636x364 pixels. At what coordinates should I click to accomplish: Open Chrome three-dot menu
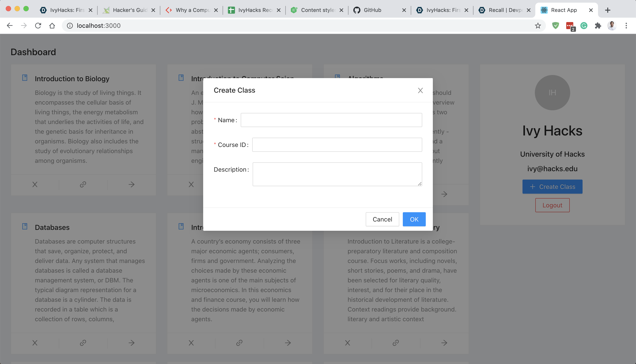[x=626, y=26]
